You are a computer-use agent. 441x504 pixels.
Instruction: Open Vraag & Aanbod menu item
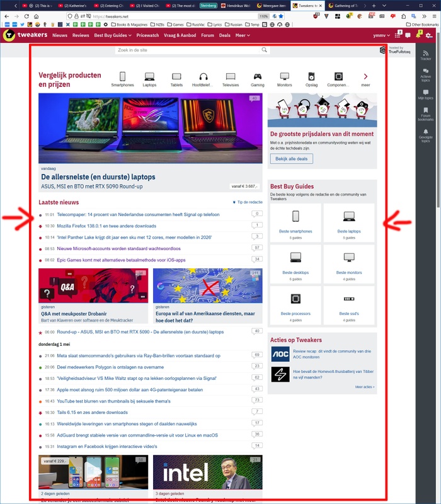180,35
